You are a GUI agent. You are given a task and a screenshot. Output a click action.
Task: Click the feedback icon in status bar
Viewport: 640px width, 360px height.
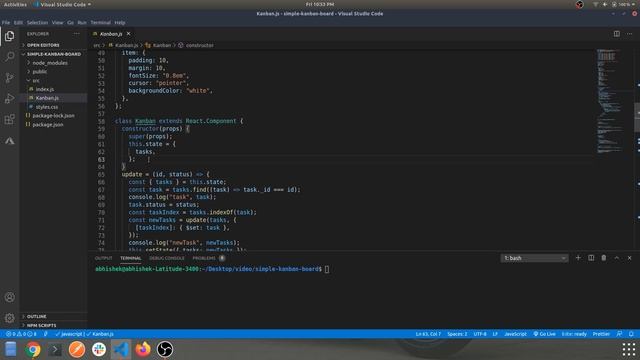click(619, 334)
